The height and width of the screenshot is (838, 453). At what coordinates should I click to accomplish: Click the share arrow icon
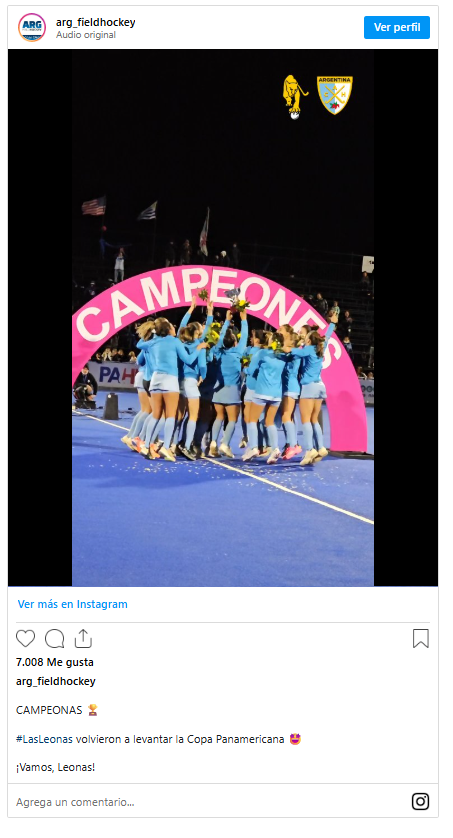[83, 639]
